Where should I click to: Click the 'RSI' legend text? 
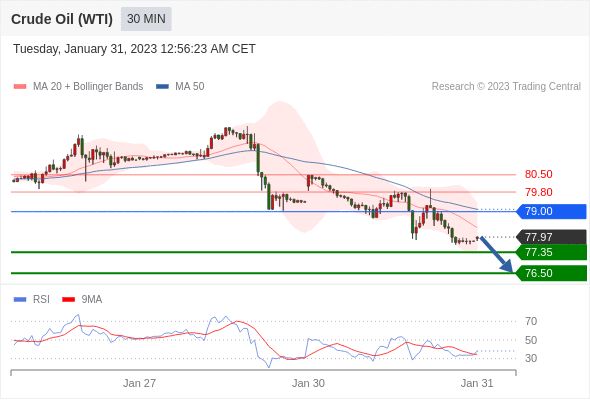[41, 300]
